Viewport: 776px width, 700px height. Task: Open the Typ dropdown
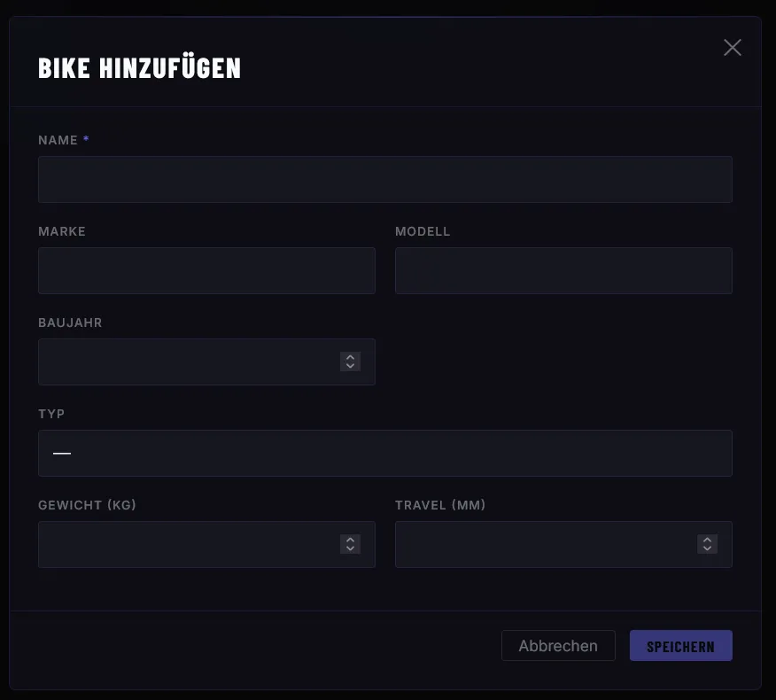pyautogui.click(x=384, y=454)
